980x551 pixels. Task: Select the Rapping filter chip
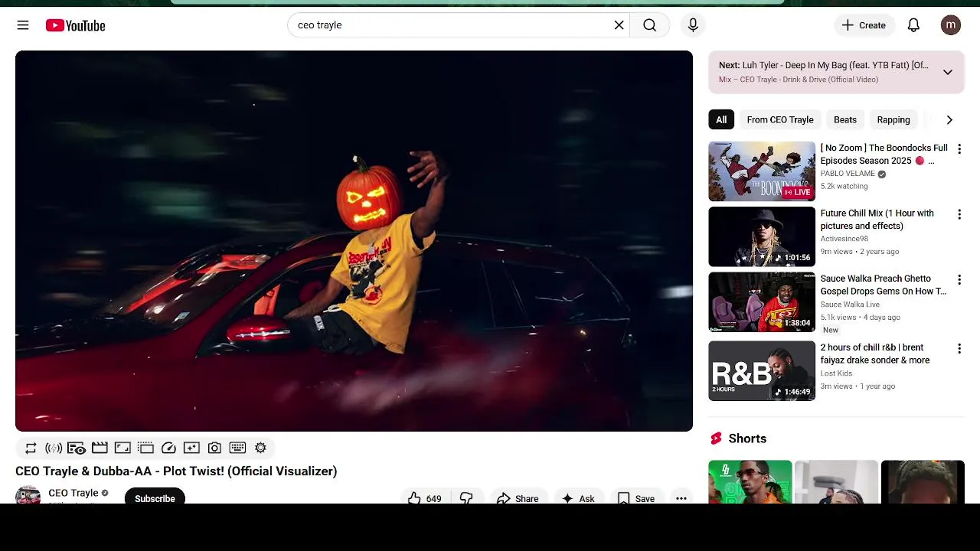[x=893, y=119]
